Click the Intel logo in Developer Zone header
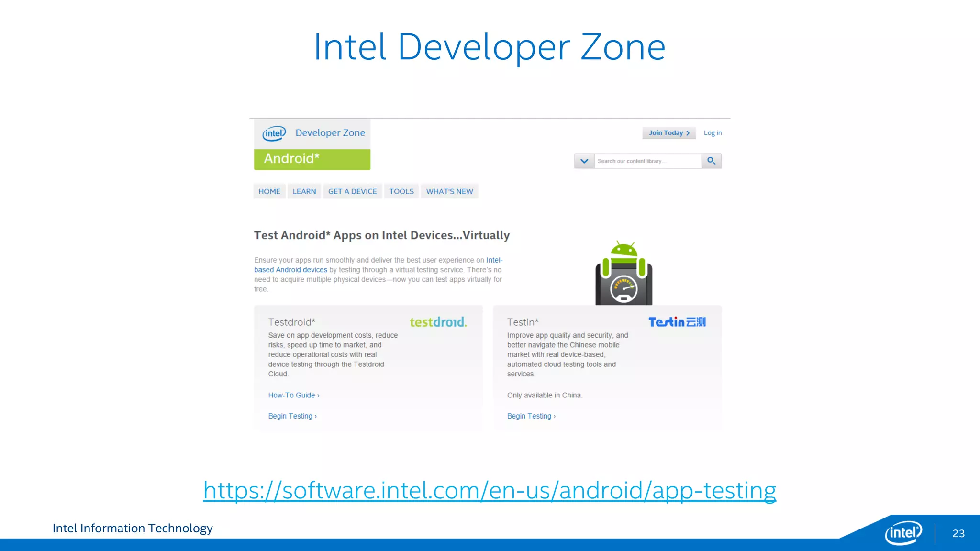The height and width of the screenshot is (551, 980). pyautogui.click(x=274, y=133)
